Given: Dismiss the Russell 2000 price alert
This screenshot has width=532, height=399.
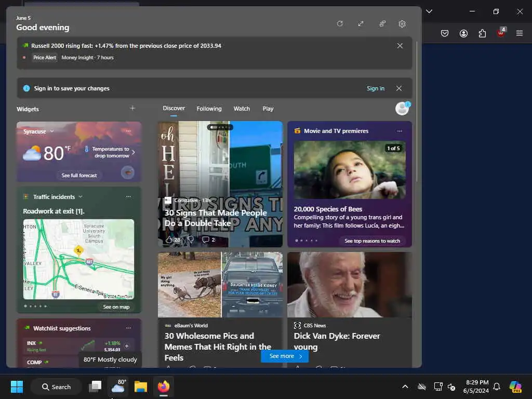Looking at the screenshot, I should (400, 46).
